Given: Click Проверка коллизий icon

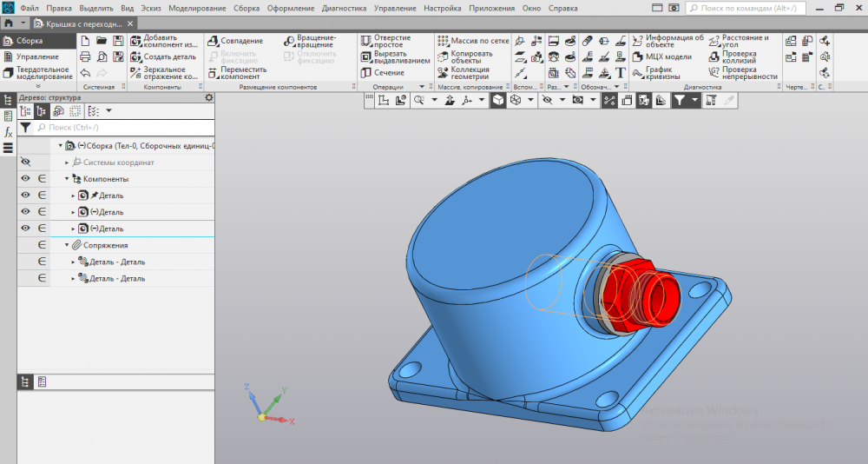Looking at the screenshot, I should [714, 56].
